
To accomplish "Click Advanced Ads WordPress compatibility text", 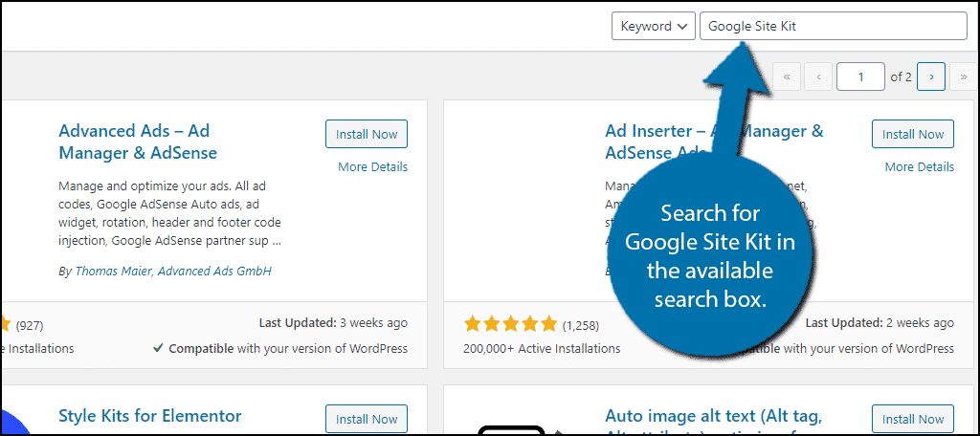I will [280, 349].
